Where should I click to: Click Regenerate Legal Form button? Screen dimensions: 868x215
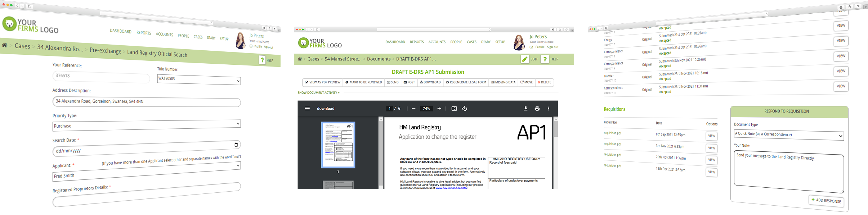[466, 82]
